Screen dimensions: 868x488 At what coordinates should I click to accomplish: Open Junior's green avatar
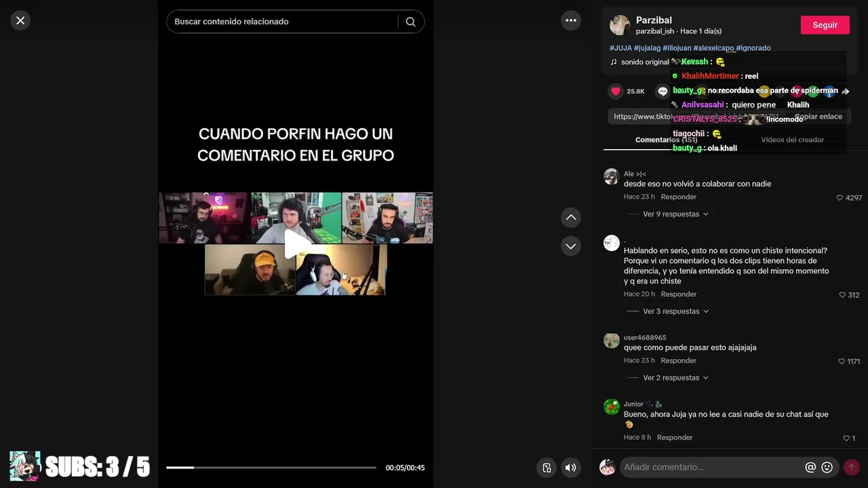click(x=612, y=407)
